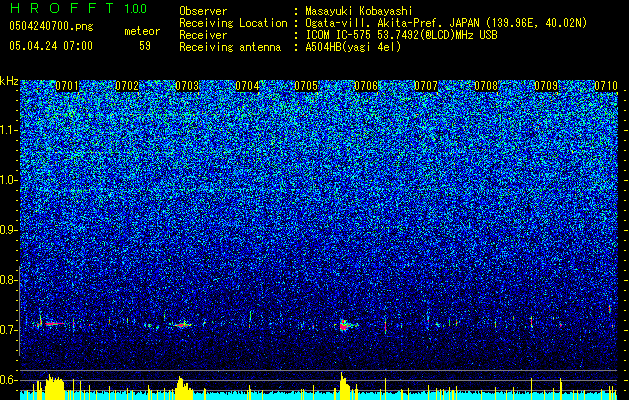Click the yellow intensity peak below 0701

coord(54,387)
